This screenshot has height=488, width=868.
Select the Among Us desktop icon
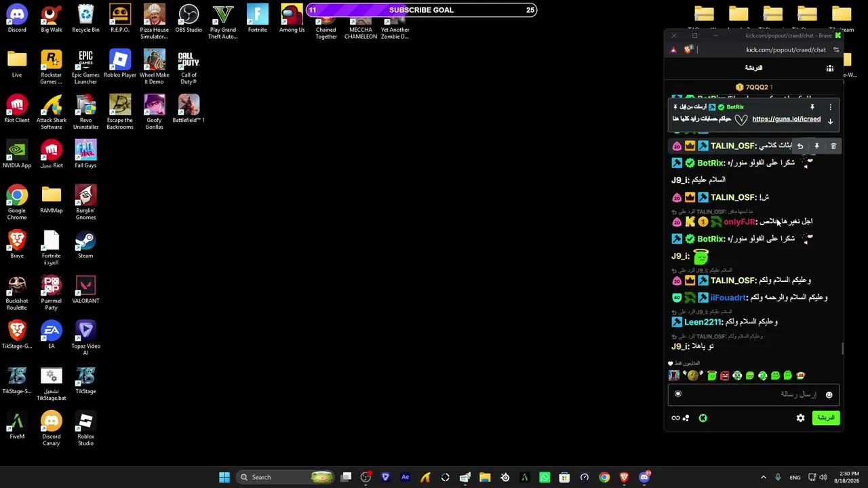click(x=292, y=18)
